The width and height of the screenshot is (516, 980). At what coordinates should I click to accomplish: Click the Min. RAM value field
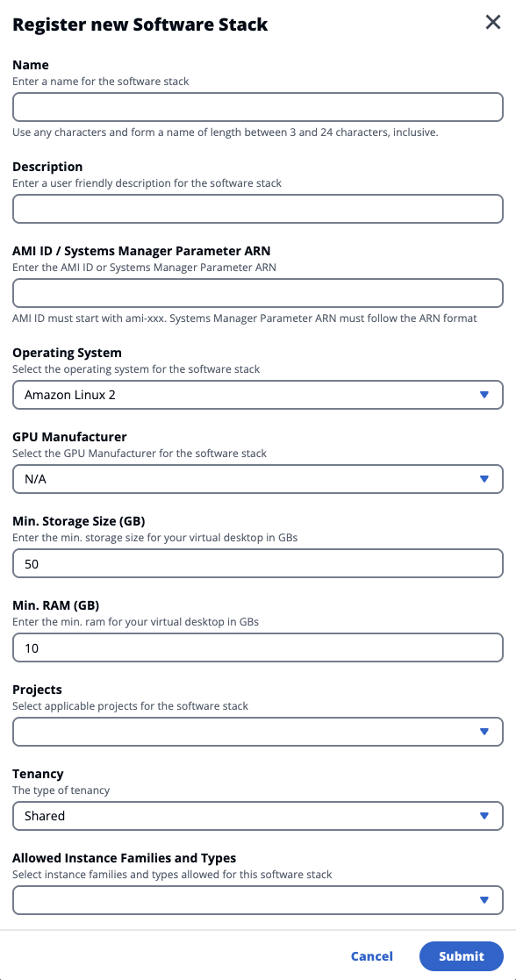tap(257, 647)
